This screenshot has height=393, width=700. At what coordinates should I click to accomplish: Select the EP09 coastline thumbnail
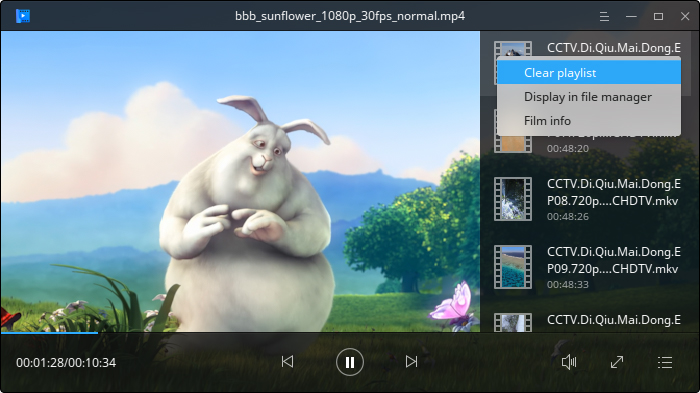point(512,267)
